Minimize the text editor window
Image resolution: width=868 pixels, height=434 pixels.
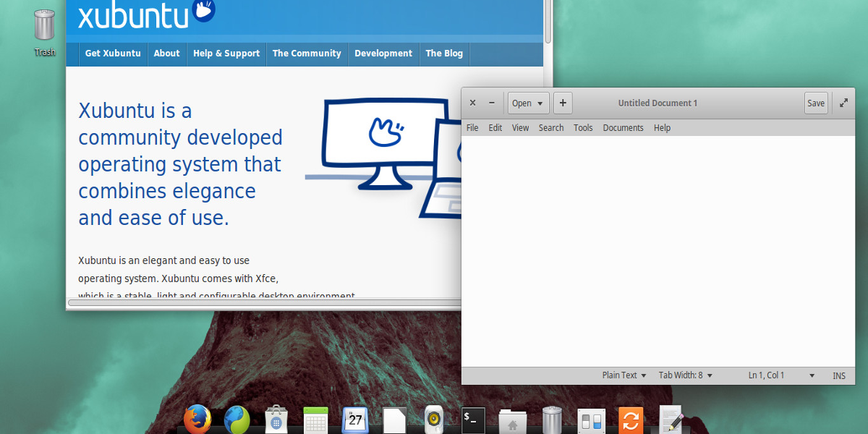[x=492, y=103]
